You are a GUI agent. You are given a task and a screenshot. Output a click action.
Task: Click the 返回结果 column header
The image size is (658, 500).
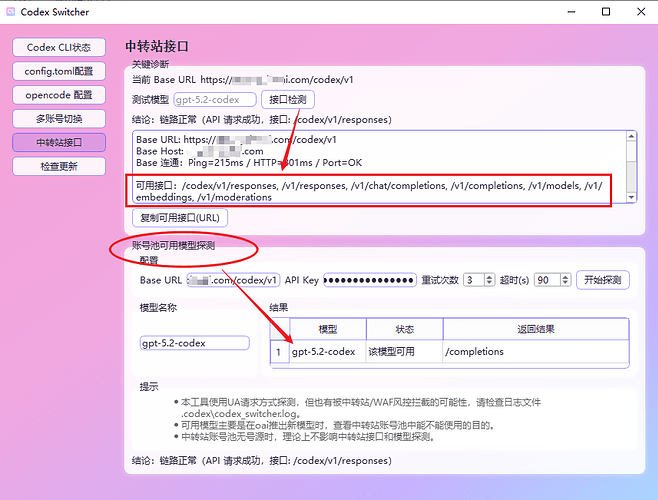pyautogui.click(x=536, y=329)
